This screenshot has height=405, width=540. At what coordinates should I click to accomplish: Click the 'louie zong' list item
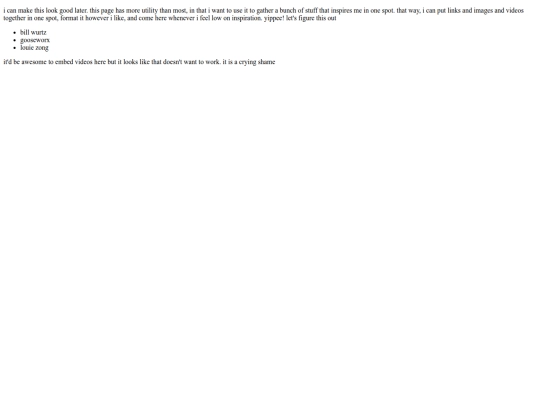34,48
